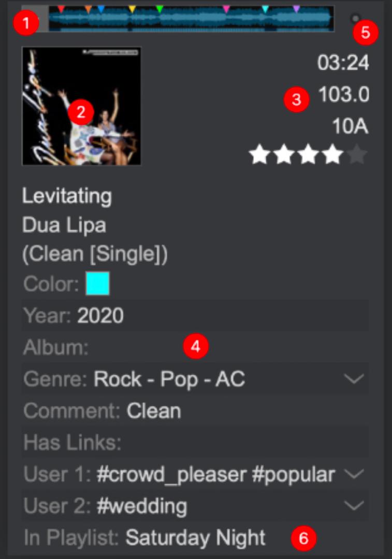Click the cyan track color swatch
392x559 pixels.
(97, 284)
